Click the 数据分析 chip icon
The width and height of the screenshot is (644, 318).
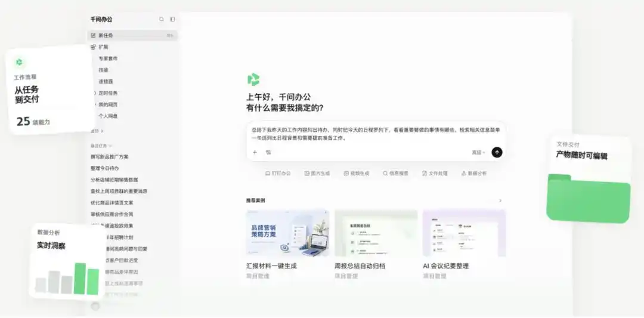tap(464, 174)
